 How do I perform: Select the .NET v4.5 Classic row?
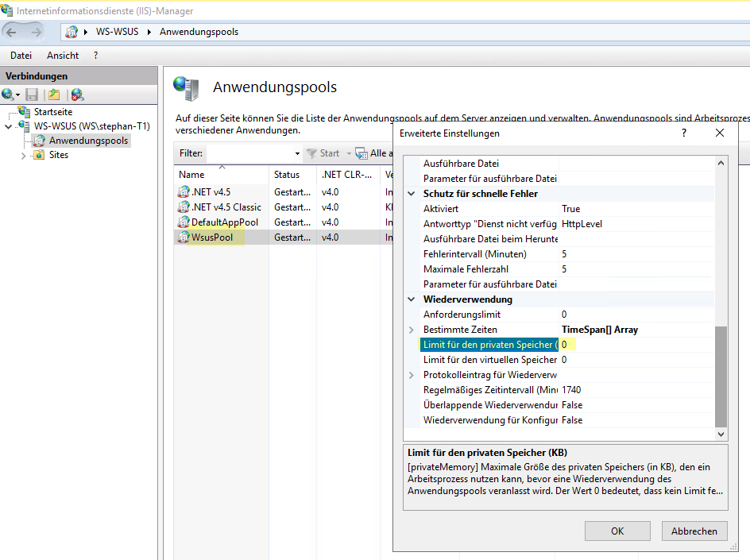pyautogui.click(x=284, y=207)
